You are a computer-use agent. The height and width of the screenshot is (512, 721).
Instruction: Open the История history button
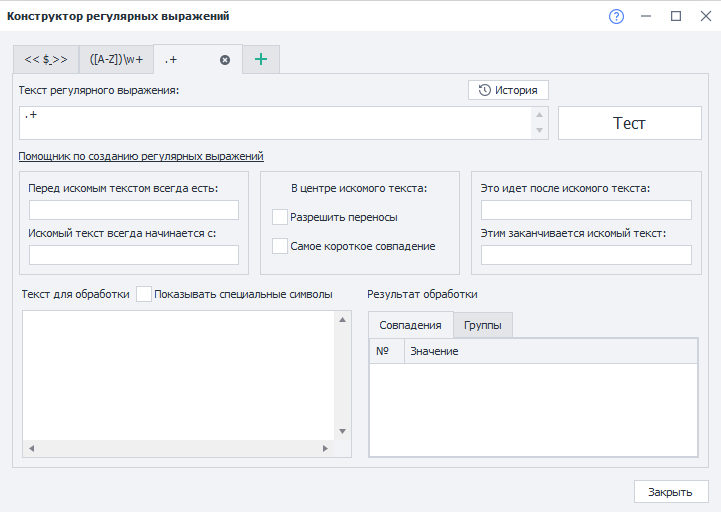(508, 90)
